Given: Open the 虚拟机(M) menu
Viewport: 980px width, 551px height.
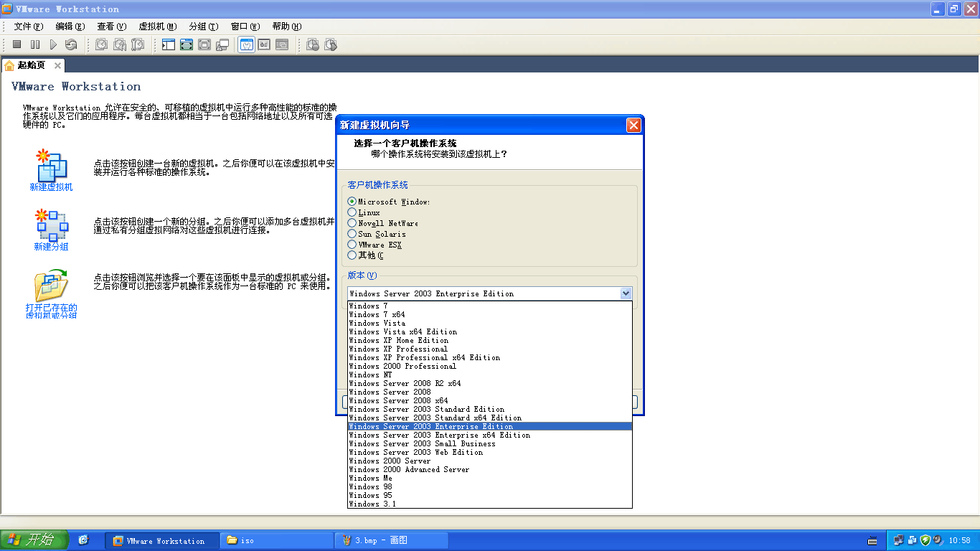Looking at the screenshot, I should click(158, 27).
